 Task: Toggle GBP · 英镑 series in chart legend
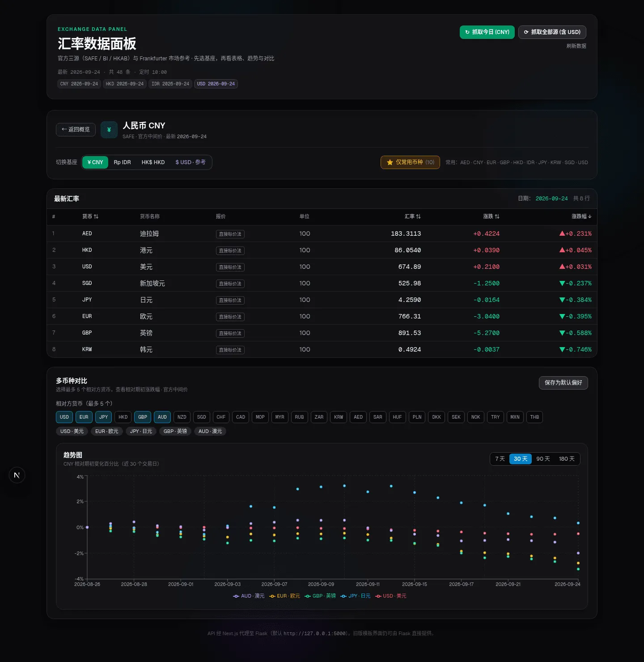[320, 596]
